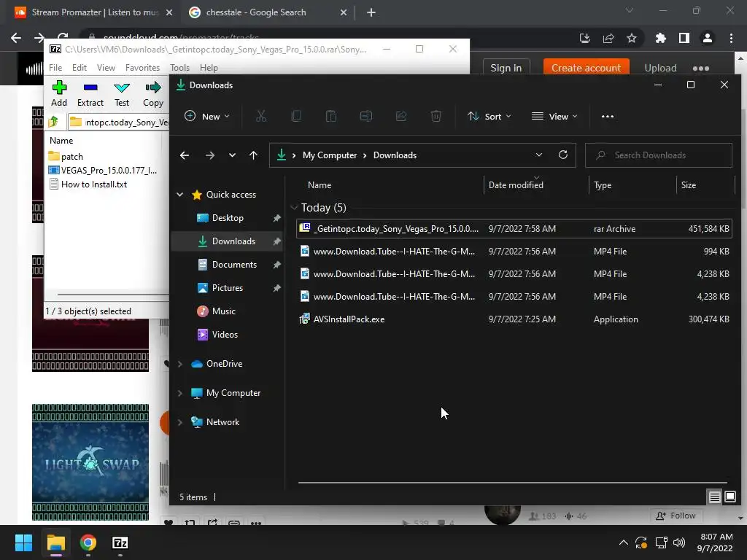Screen dimensions: 747x560
Task: Select AVSInstallPack.exe file
Action: point(514,319)
